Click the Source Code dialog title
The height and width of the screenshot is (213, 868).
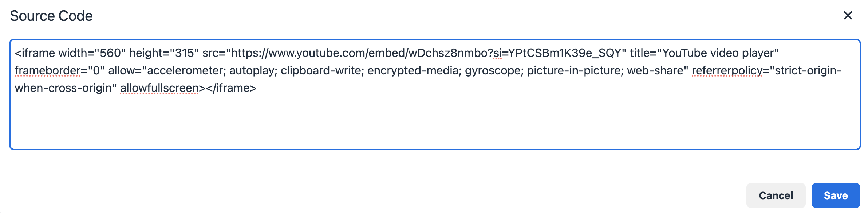[51, 16]
